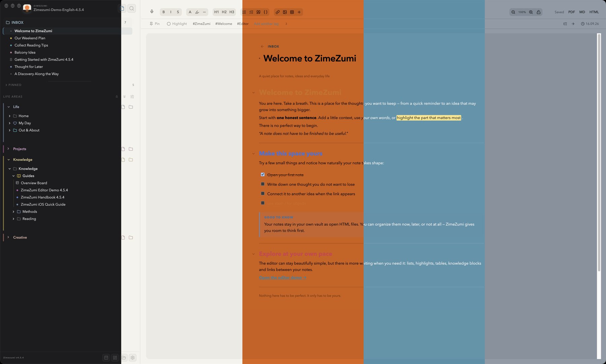The image size is (606, 364).
Task: Export the note as HTML
Action: [594, 12]
